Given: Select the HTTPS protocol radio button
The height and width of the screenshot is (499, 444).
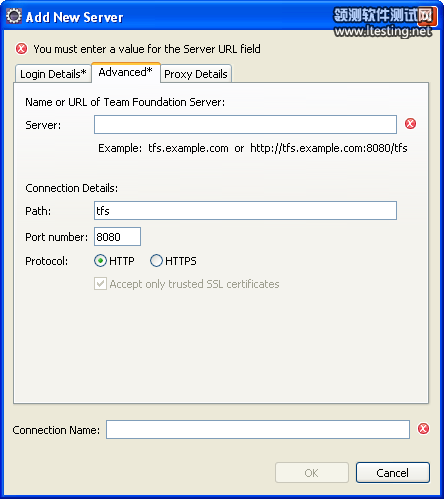Looking at the screenshot, I should (x=156, y=261).
